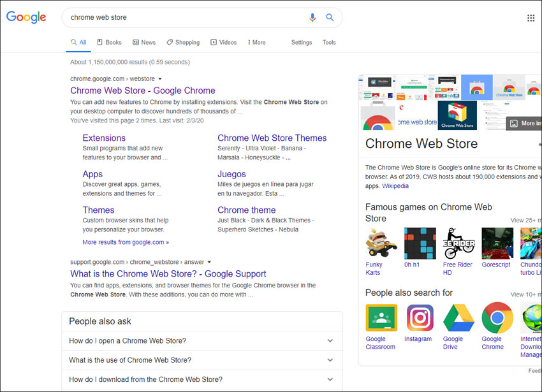Viewport: 542px width, 392px height.
Task: Expand 'How do I open a Chrome Web Store?'
Action: pyautogui.click(x=202, y=341)
